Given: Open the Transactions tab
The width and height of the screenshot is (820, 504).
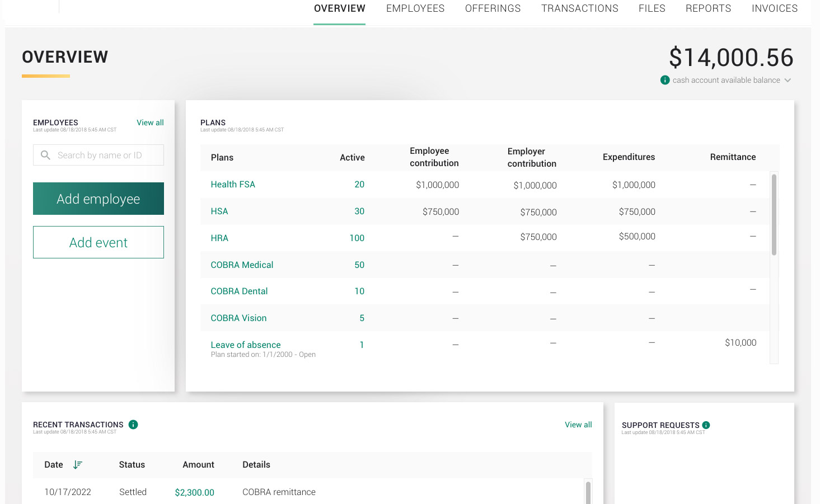Looking at the screenshot, I should [x=579, y=8].
